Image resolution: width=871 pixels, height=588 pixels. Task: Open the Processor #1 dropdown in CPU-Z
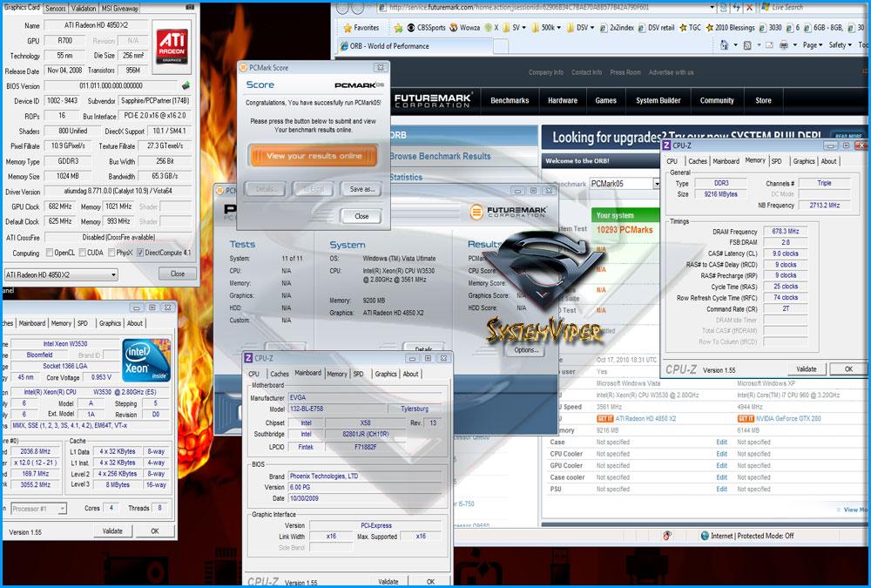click(x=38, y=509)
